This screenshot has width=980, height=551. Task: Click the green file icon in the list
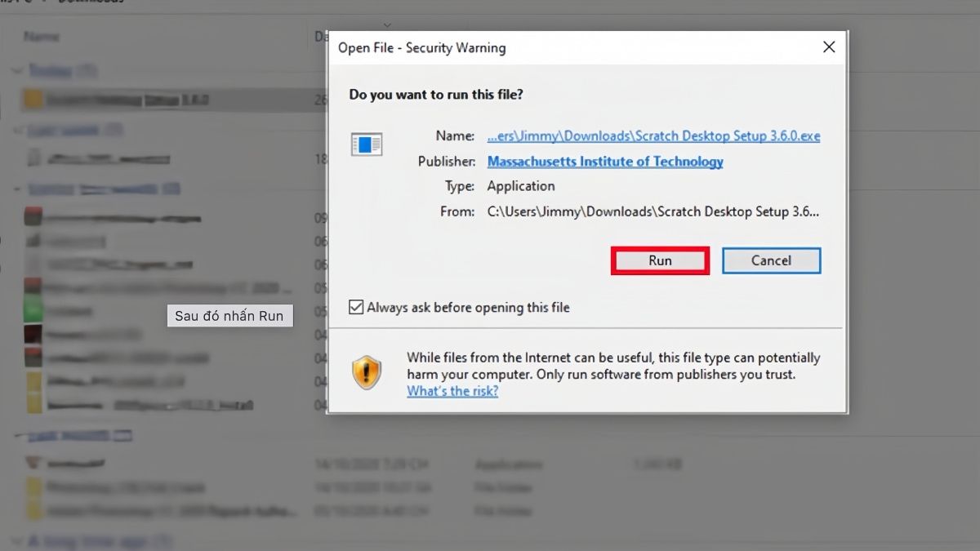click(x=33, y=312)
